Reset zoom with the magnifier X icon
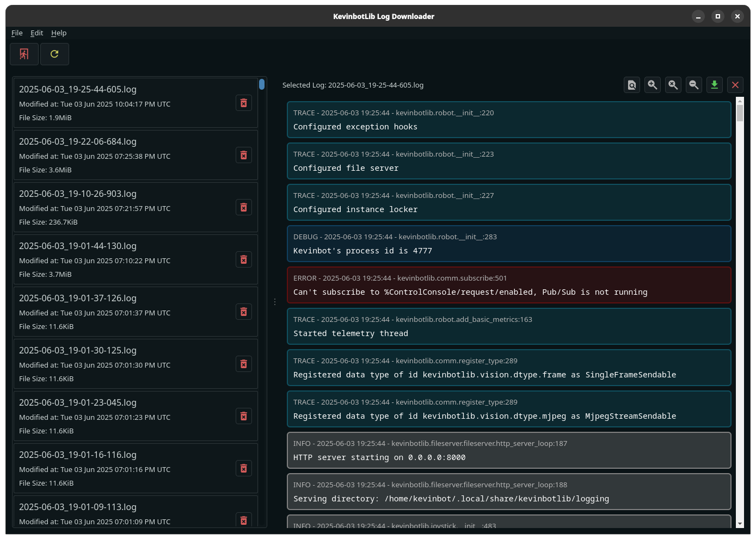The width and height of the screenshot is (756, 540). tap(673, 85)
